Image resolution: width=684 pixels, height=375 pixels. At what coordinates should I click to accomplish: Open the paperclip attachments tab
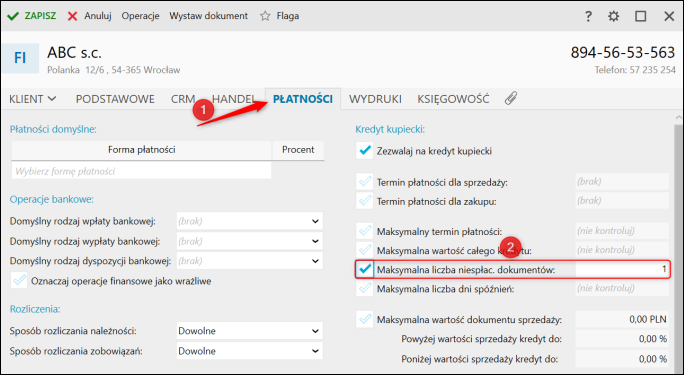tap(511, 99)
